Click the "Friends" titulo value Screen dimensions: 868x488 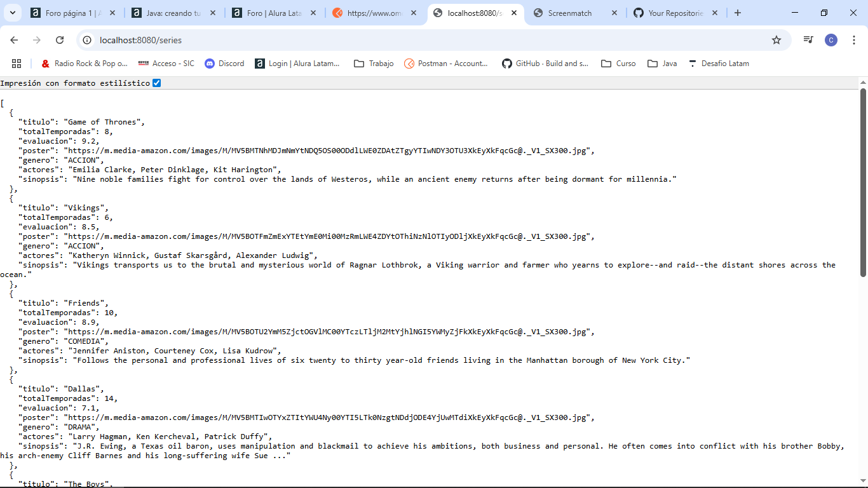86,303
